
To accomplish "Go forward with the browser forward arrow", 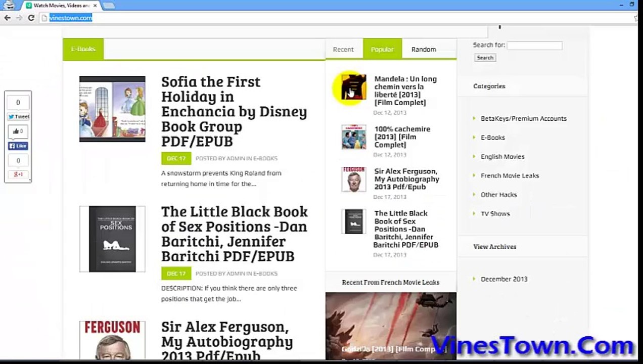I will click(19, 18).
